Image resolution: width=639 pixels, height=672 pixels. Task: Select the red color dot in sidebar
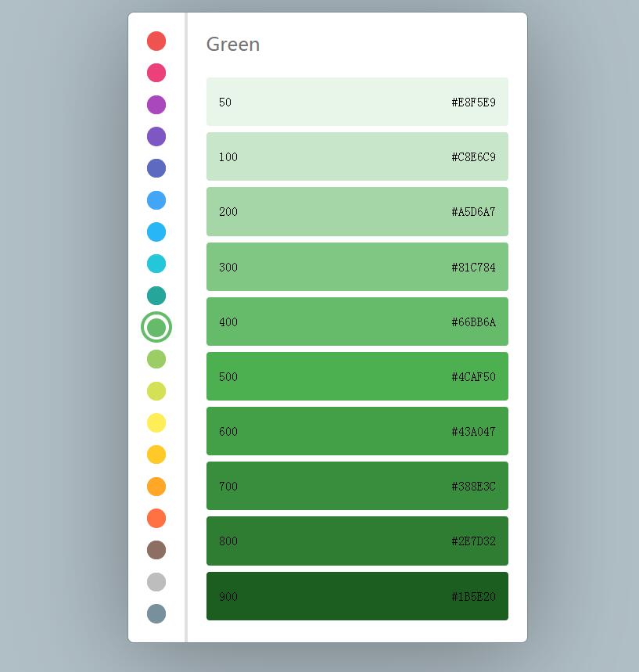tap(156, 41)
